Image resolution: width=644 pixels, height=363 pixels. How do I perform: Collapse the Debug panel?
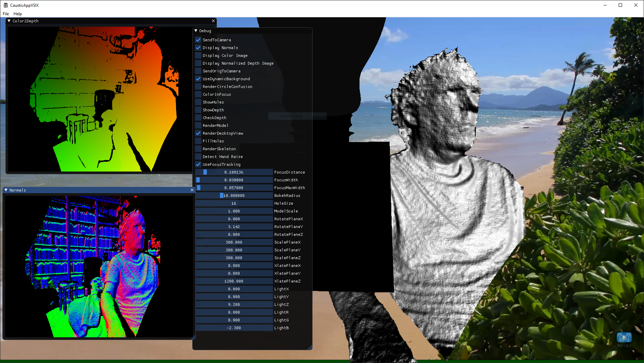point(196,31)
